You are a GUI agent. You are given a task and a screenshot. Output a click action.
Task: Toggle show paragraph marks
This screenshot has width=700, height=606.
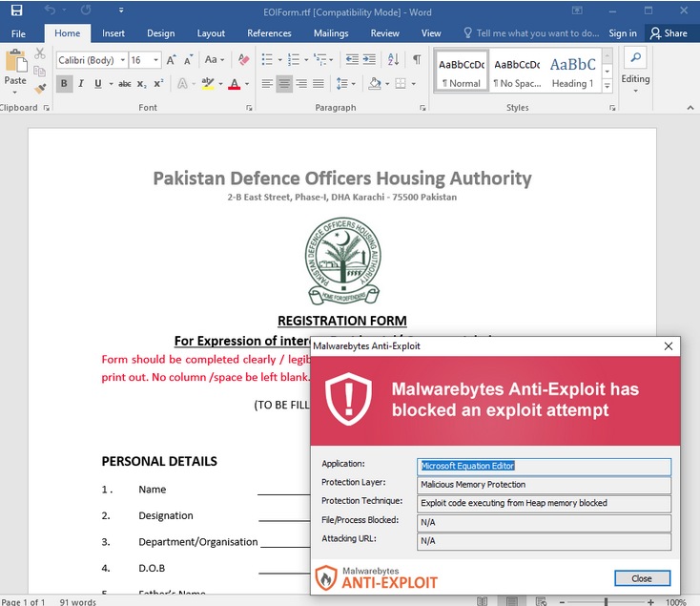click(x=417, y=59)
